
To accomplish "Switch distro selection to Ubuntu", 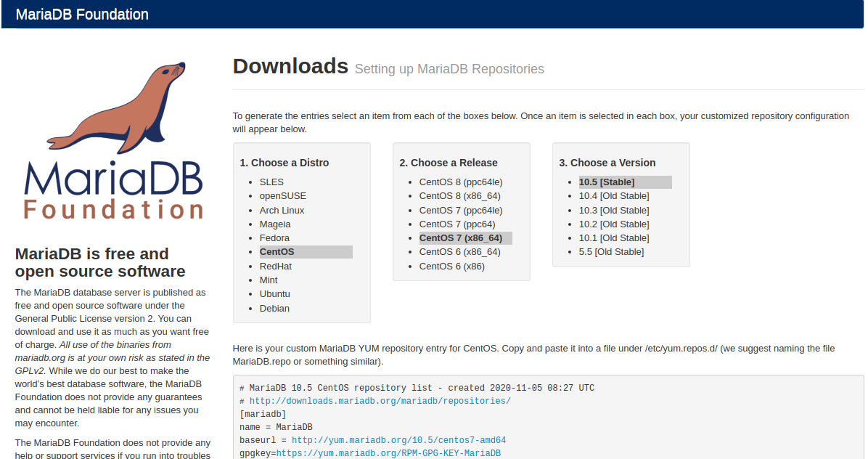I will (274, 293).
